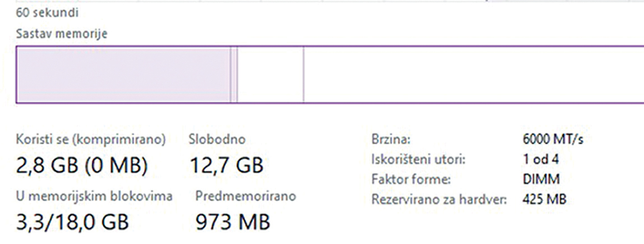Click the "Predmemorirano" label
644x244 pixels.
[246, 196]
